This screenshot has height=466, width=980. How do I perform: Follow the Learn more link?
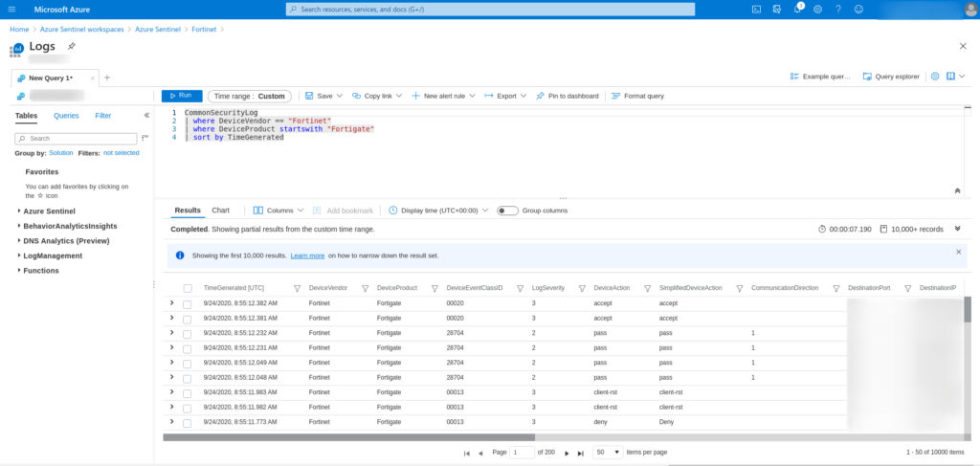(307, 255)
